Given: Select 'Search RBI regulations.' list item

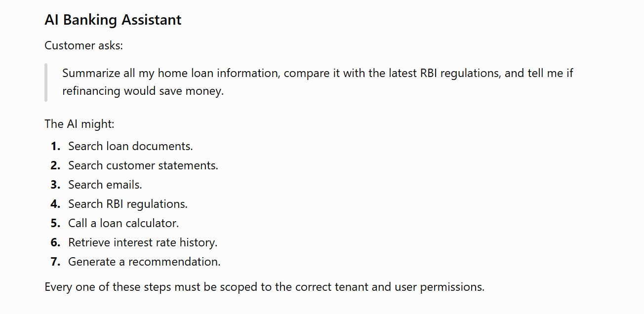Looking at the screenshot, I should [x=128, y=204].
